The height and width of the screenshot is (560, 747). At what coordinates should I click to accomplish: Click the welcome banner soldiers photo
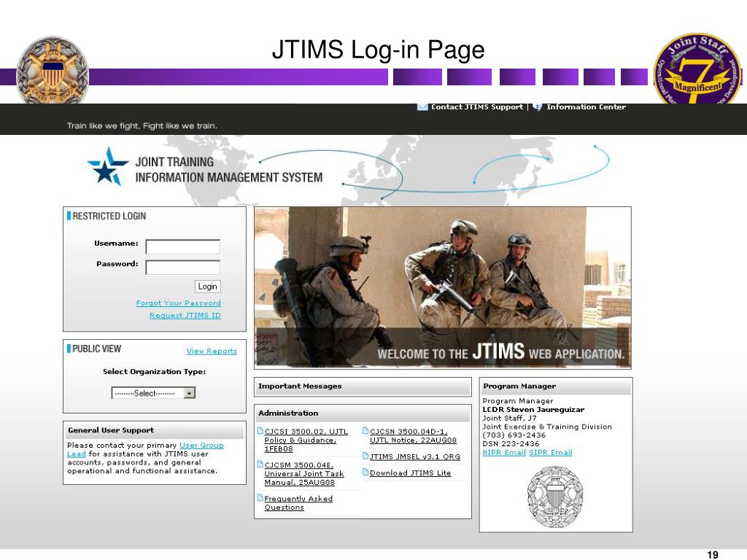[443, 287]
